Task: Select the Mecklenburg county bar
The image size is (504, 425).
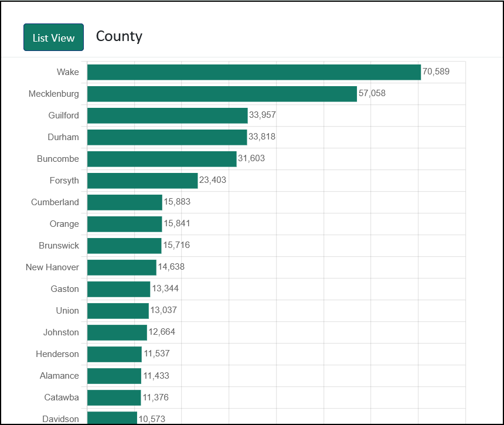Action: (x=222, y=94)
